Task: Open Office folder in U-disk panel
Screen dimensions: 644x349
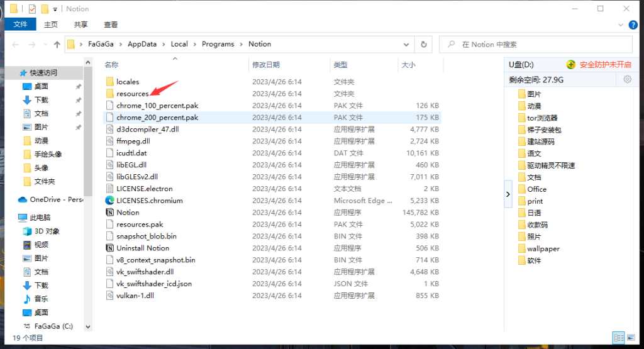Action: pyautogui.click(x=532, y=189)
